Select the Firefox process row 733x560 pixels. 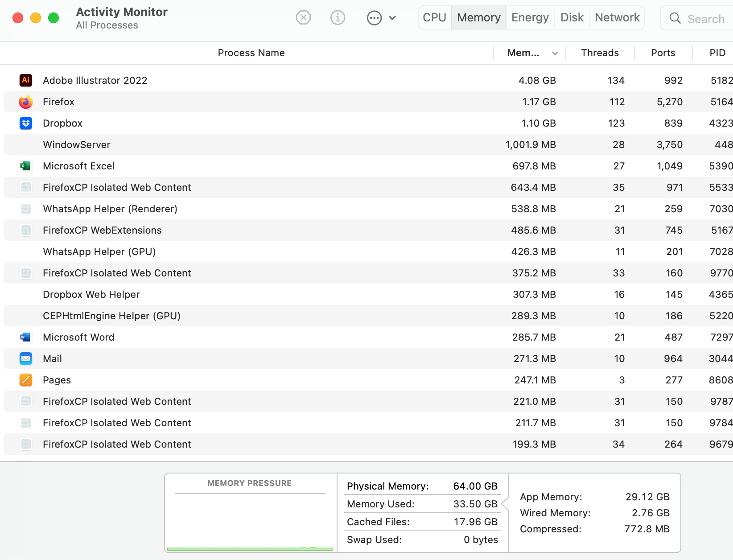[368, 102]
